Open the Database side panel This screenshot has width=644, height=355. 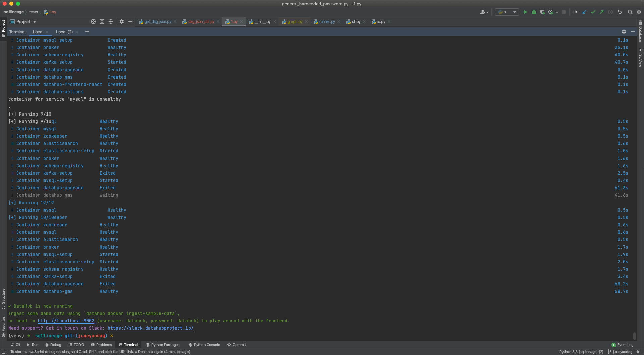640,32
